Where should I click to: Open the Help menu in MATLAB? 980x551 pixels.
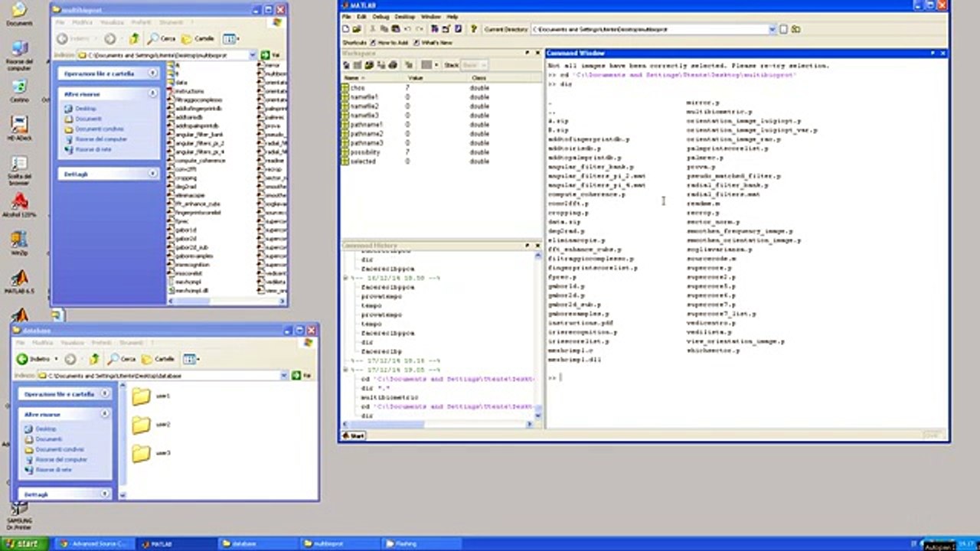tap(452, 16)
